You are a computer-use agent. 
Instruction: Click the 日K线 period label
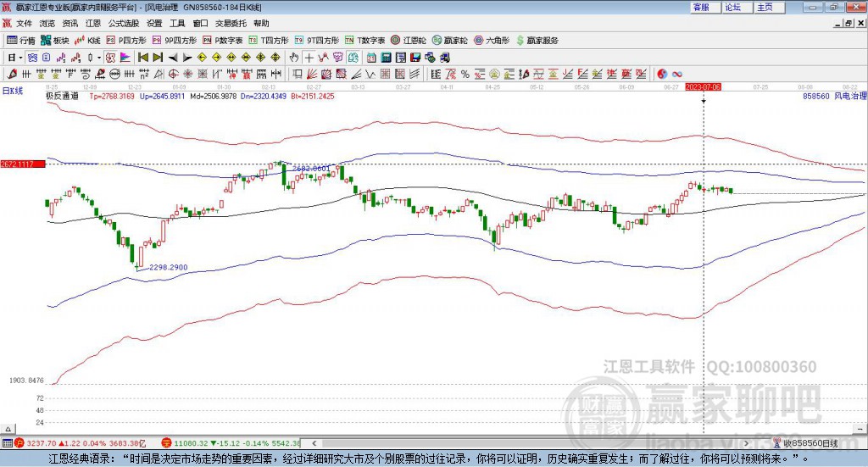pos(13,91)
